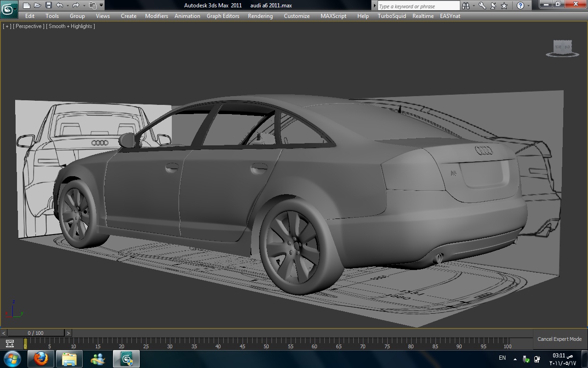This screenshot has width=588, height=368.
Task: Click in the keyword search field
Action: pyautogui.click(x=418, y=6)
